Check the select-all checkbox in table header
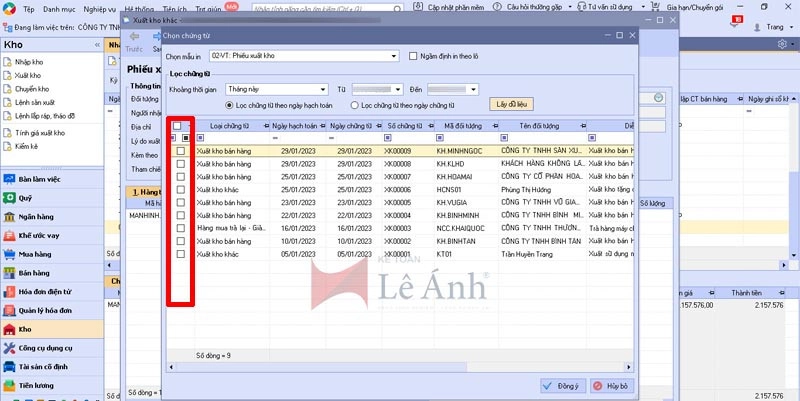 [178, 126]
